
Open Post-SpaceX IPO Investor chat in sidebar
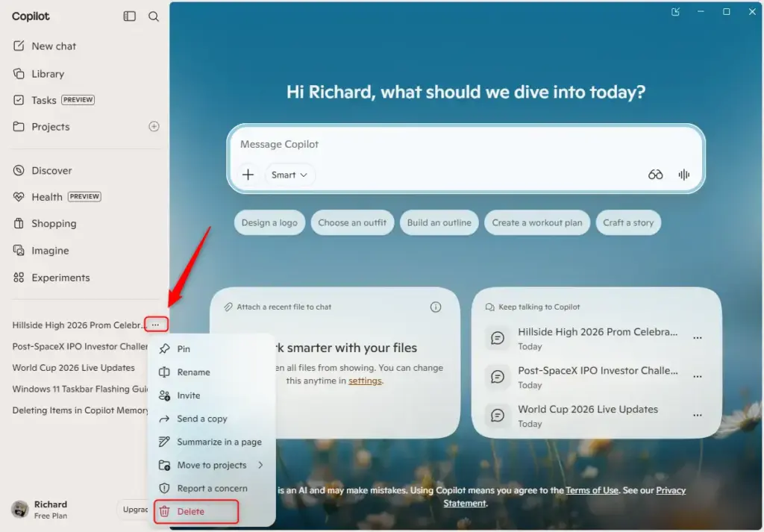point(80,346)
